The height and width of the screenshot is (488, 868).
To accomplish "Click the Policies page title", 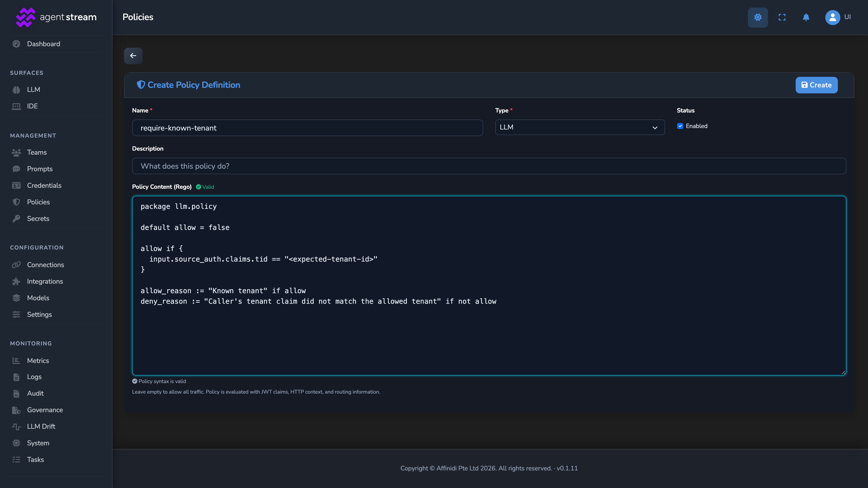I will (138, 17).
